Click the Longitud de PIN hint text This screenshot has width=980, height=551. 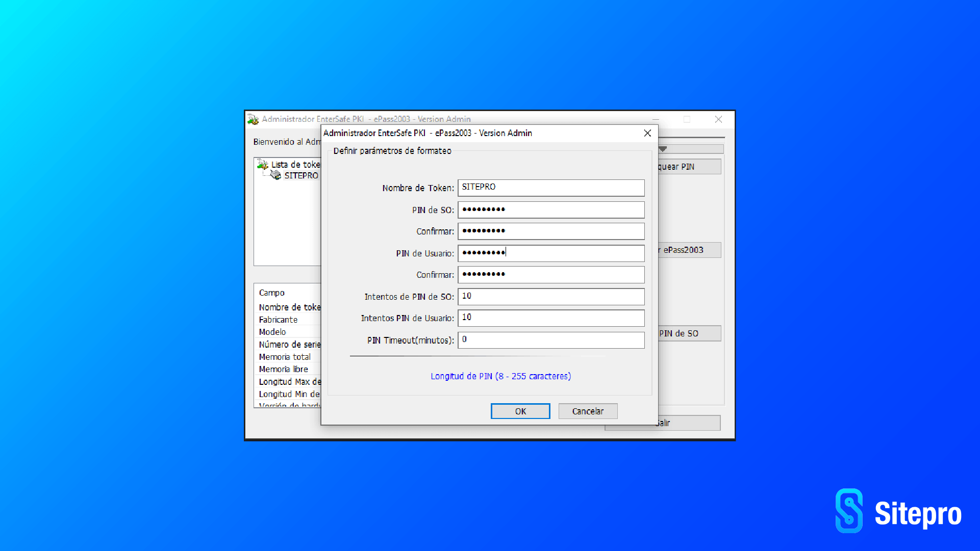500,376
